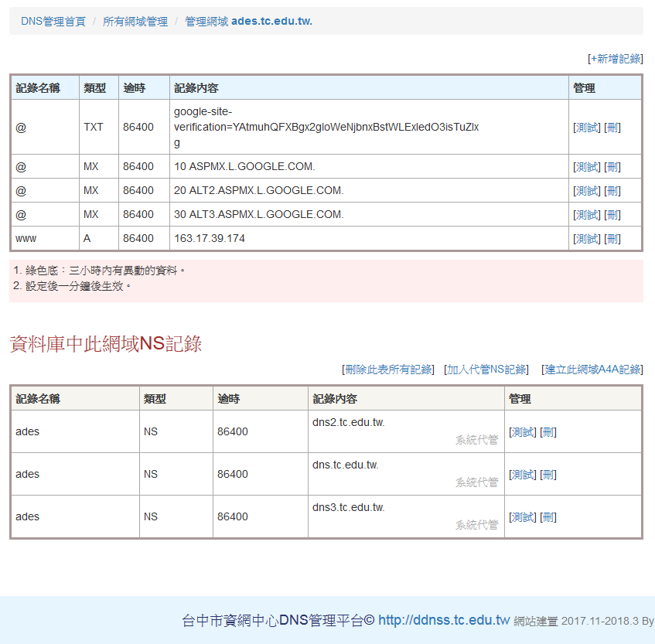This screenshot has height=644, width=655.
Task: Delete the 10 ASPMX.L.GOOGLE.COM MX record
Action: click(x=612, y=167)
